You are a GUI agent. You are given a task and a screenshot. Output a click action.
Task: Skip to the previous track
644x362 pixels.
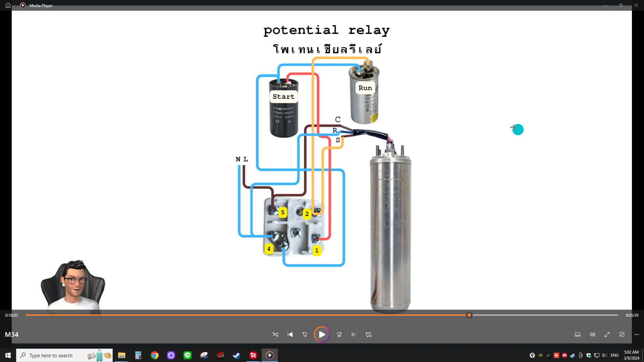click(290, 335)
